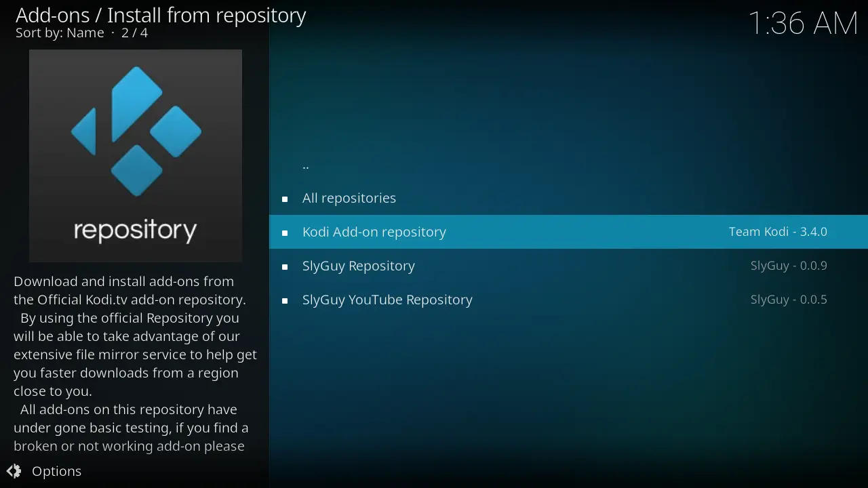This screenshot has width=868, height=488.
Task: Click the 'SlyGuy - 0.0.5' version text
Action: coord(789,300)
